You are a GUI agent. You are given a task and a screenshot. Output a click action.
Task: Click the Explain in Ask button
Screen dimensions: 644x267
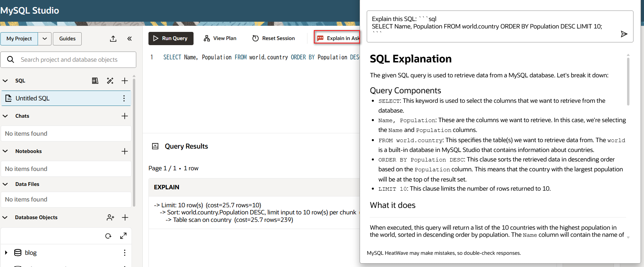[x=338, y=38]
